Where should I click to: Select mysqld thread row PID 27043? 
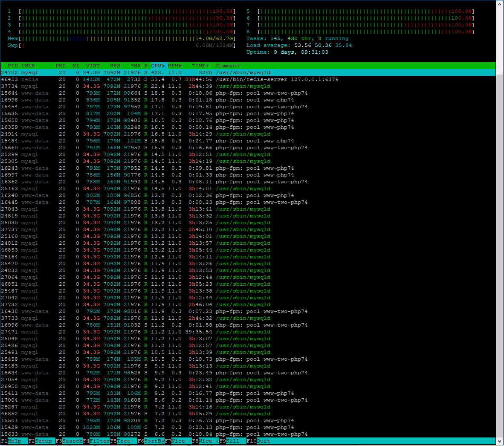point(248,209)
